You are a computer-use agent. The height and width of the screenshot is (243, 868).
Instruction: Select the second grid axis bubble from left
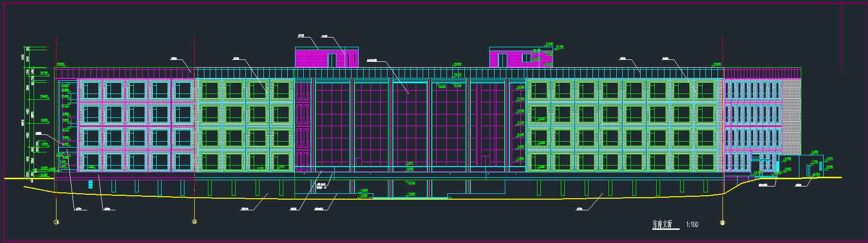[195, 222]
